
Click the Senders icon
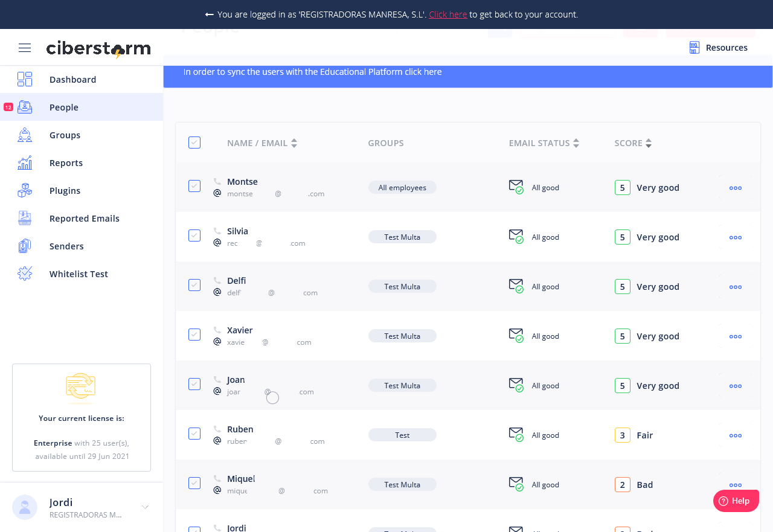pos(25,246)
